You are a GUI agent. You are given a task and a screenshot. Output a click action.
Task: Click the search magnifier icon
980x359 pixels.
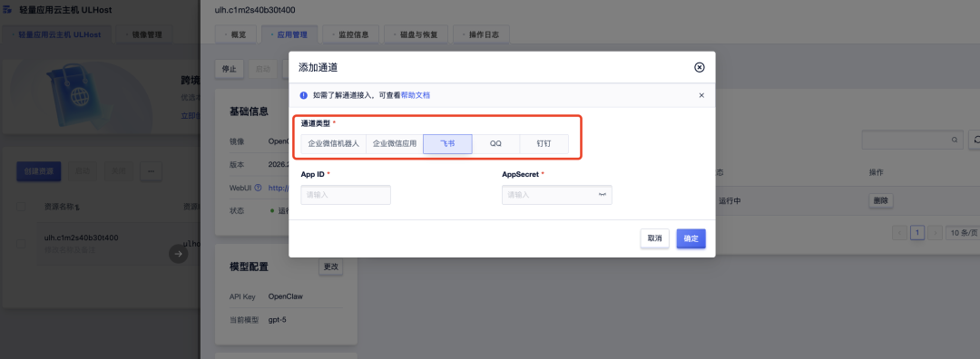tap(955, 141)
